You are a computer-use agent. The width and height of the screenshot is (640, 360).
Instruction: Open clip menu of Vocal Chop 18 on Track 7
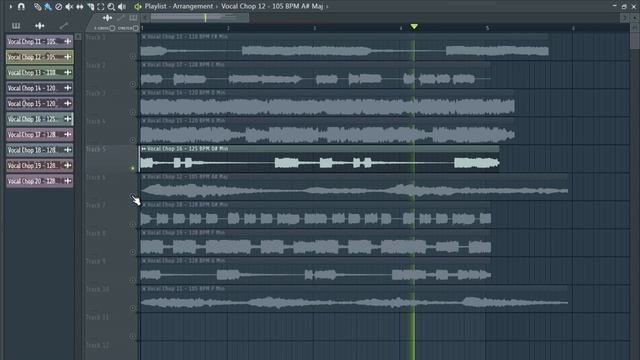click(x=144, y=205)
